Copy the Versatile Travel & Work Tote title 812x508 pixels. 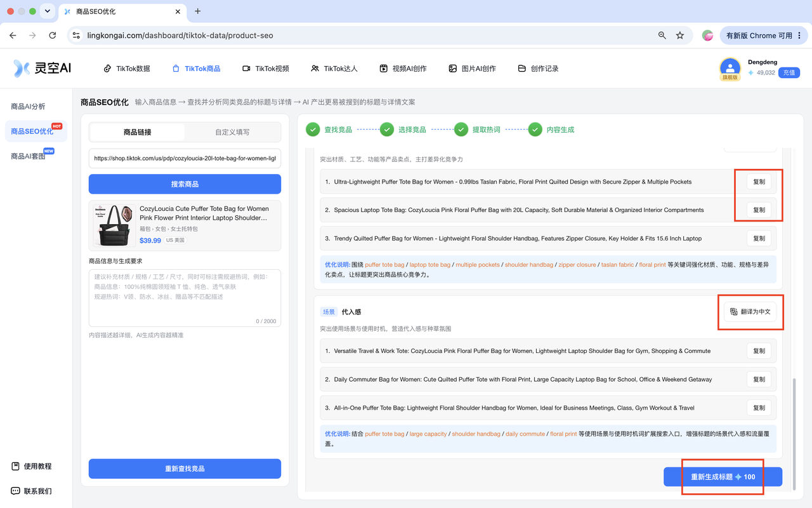759,351
